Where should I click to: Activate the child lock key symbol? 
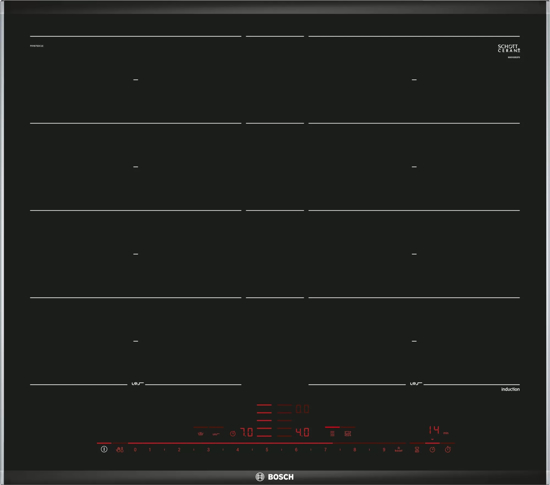tap(120, 450)
